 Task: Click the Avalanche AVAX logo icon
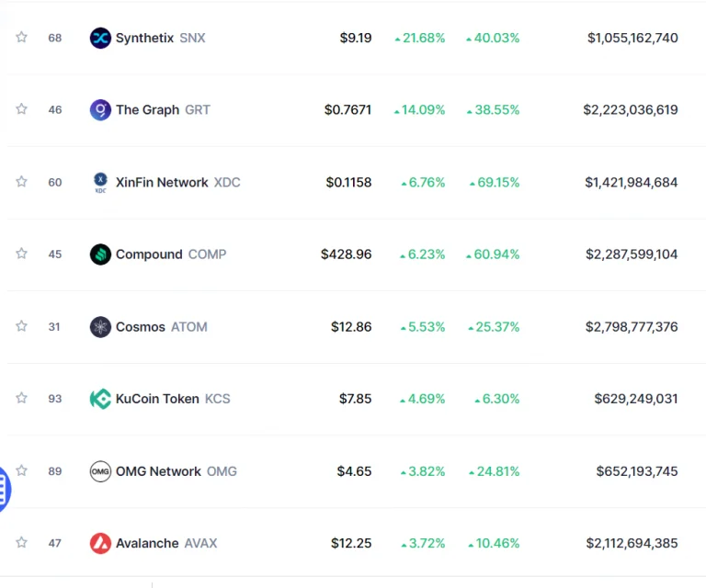[100, 543]
